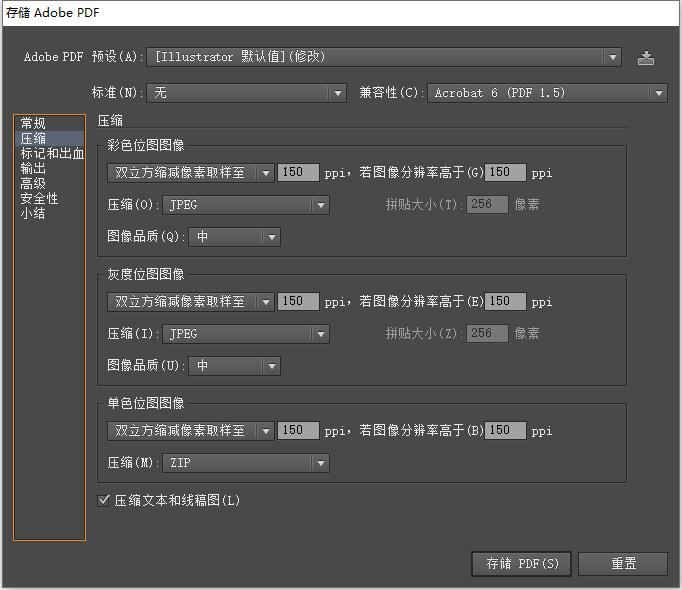Open monochrome 压缩 ZIP dropdown
Viewport: 682px width, 590px height.
[246, 463]
